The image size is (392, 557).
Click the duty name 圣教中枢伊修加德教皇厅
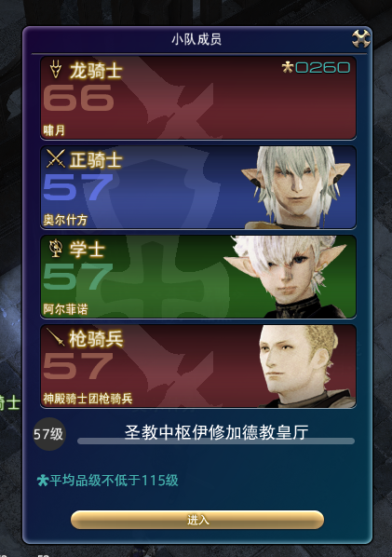click(216, 432)
